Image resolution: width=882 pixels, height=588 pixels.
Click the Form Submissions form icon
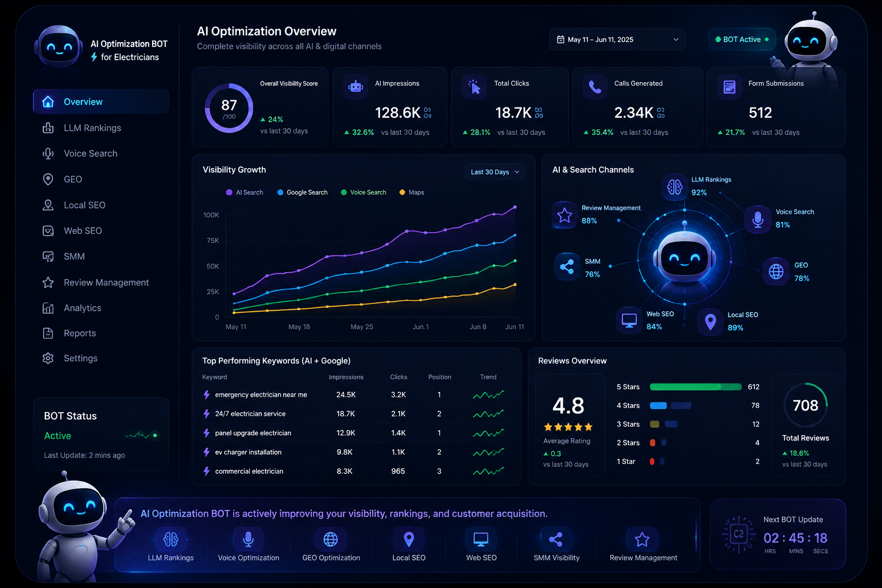click(x=729, y=87)
